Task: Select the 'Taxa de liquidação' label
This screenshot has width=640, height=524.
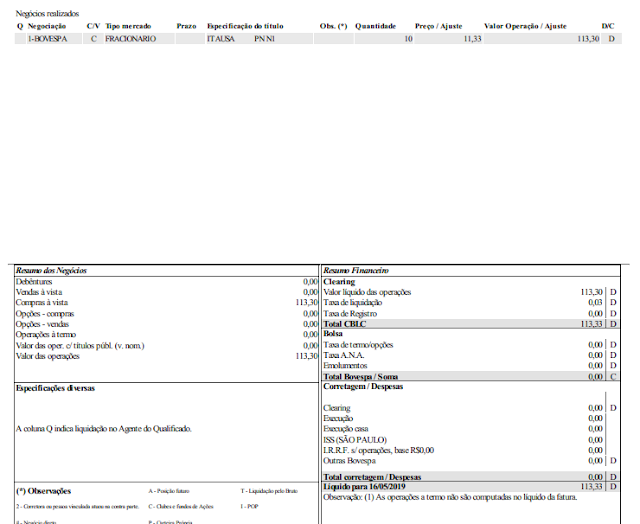Action: pos(353,303)
